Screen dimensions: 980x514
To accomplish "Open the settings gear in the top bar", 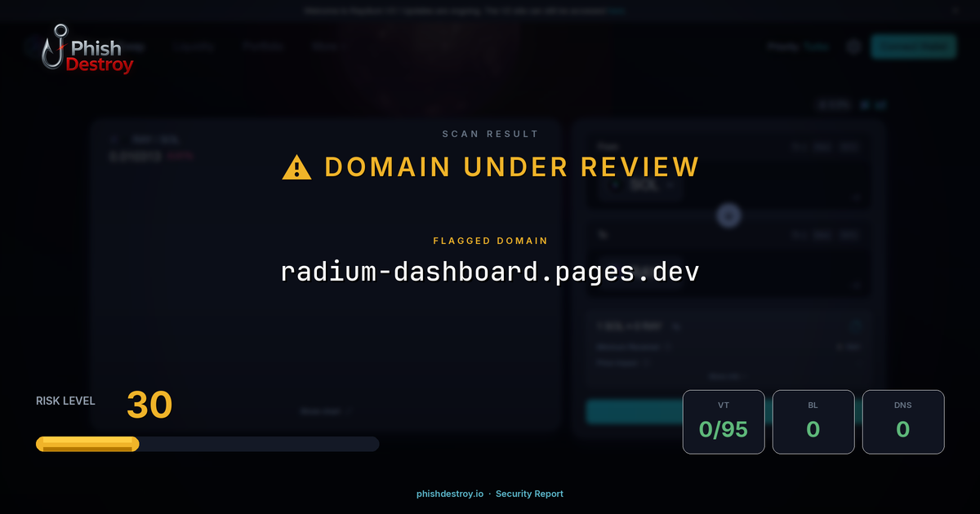I will click(853, 47).
